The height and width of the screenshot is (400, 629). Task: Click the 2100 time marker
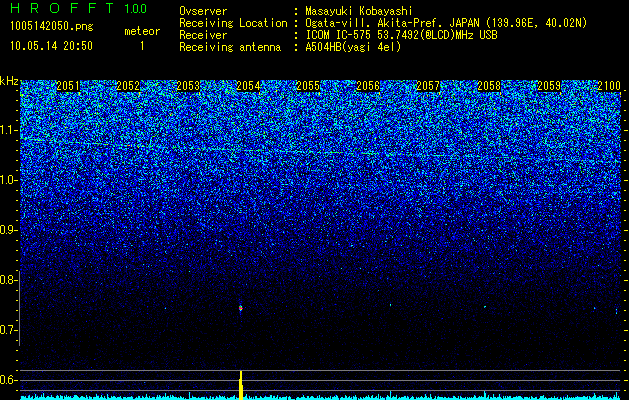[x=609, y=86]
